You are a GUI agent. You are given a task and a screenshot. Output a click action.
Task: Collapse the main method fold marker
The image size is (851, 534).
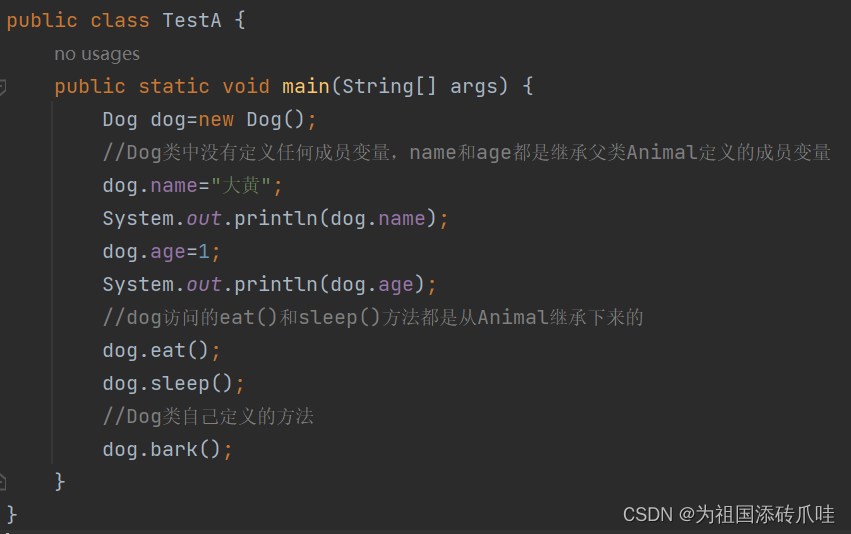[x=3, y=88]
